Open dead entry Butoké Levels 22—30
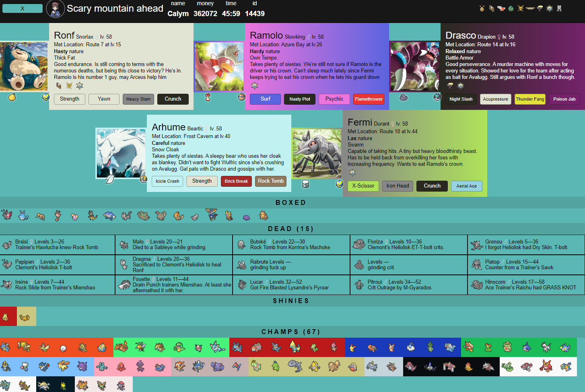 click(x=291, y=245)
